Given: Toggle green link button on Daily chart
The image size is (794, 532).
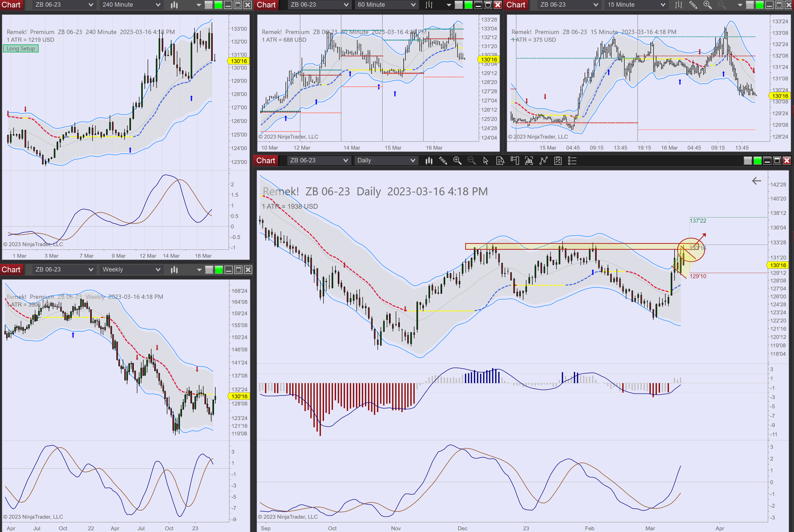Looking at the screenshot, I should coord(757,161).
